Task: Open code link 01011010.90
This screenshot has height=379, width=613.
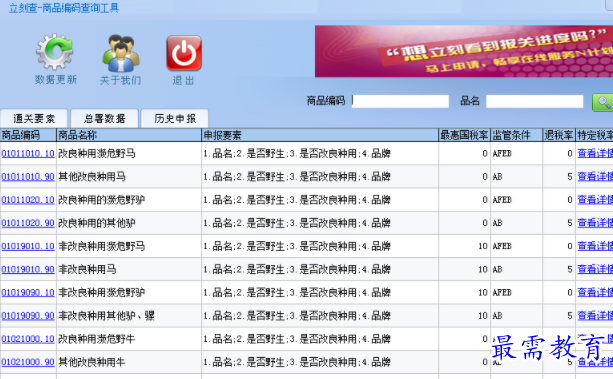Action: pos(28,177)
